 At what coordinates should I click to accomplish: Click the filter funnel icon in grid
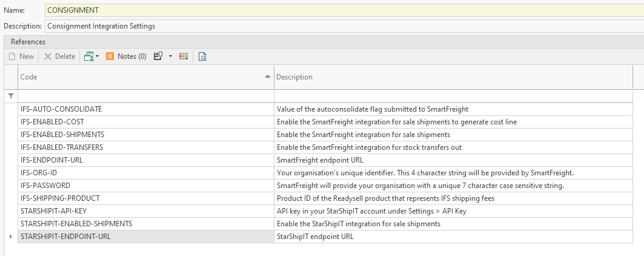[x=10, y=96]
